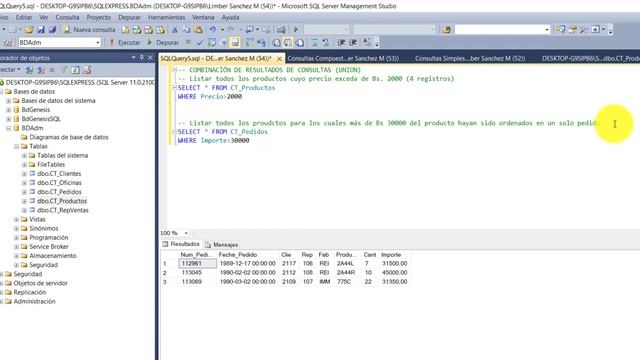The height and width of the screenshot is (360, 640).
Task: Click the Copy icon in toolbar
Action: click(187, 30)
